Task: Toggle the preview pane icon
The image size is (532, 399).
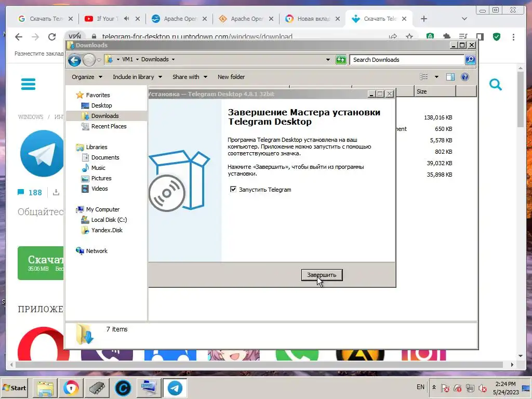Action: 450,77
